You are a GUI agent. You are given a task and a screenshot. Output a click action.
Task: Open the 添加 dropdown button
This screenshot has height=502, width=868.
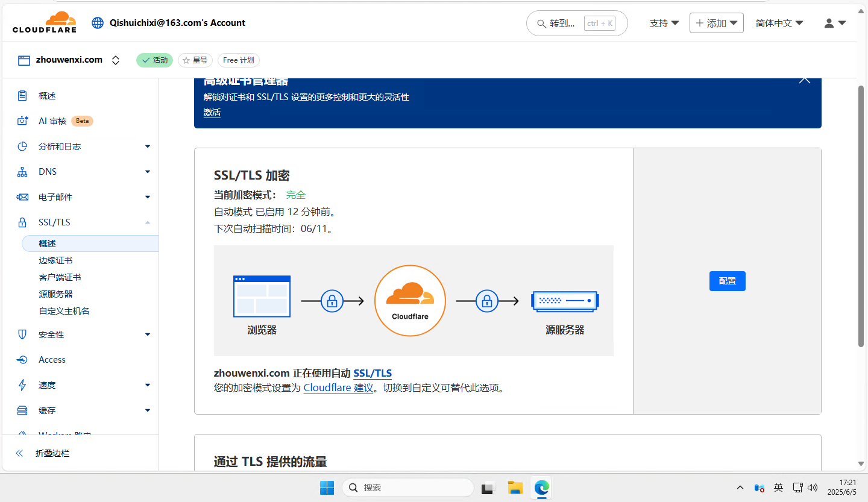(x=717, y=23)
